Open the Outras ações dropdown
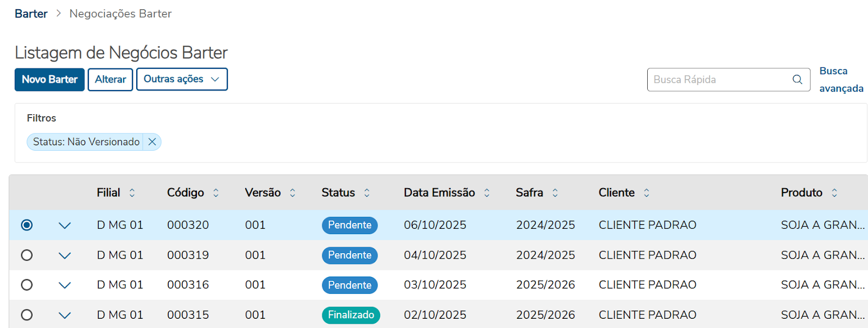 pyautogui.click(x=181, y=79)
